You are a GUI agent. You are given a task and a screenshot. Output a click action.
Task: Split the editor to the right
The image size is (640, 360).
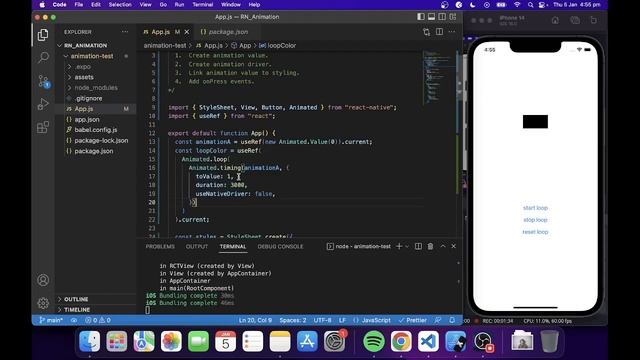coord(440,32)
